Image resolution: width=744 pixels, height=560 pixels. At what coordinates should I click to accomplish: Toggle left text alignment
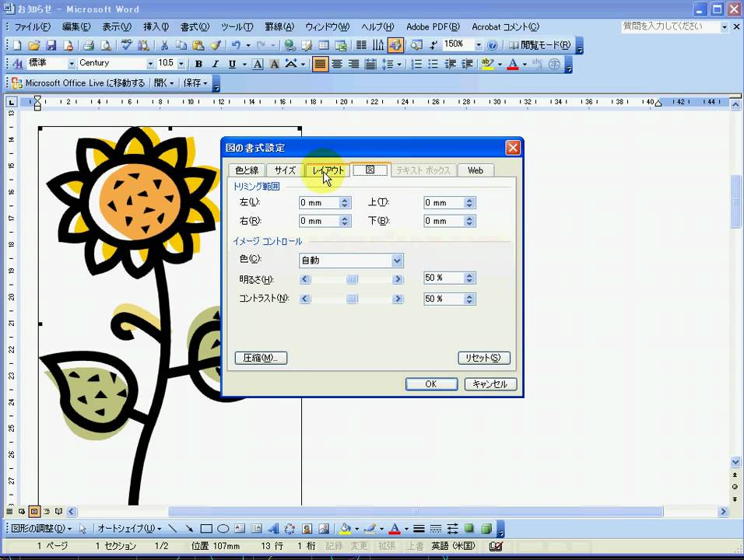pyautogui.click(x=320, y=65)
